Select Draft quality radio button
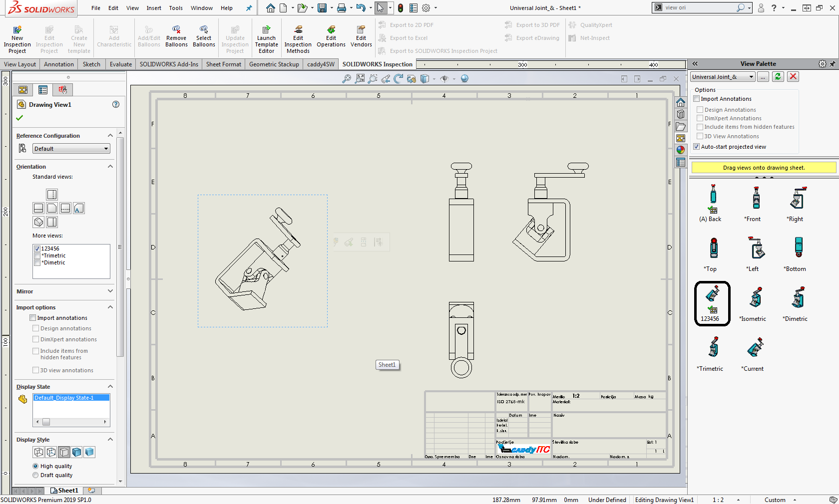The height and width of the screenshot is (504, 839). (35, 475)
